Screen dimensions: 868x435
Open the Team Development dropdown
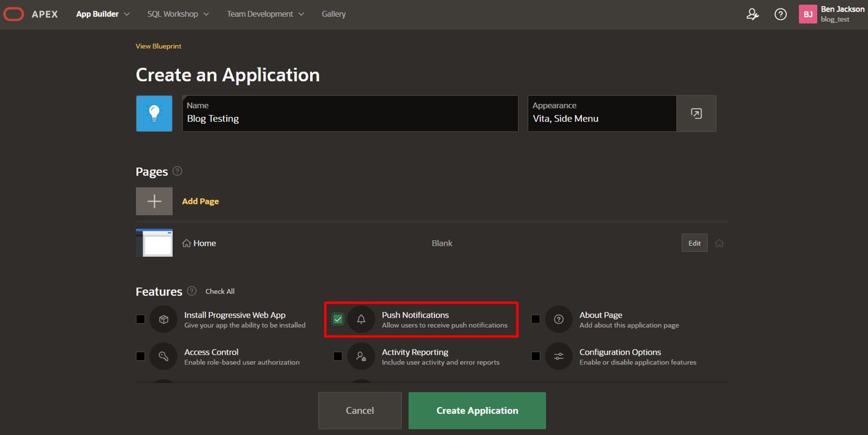coord(265,14)
